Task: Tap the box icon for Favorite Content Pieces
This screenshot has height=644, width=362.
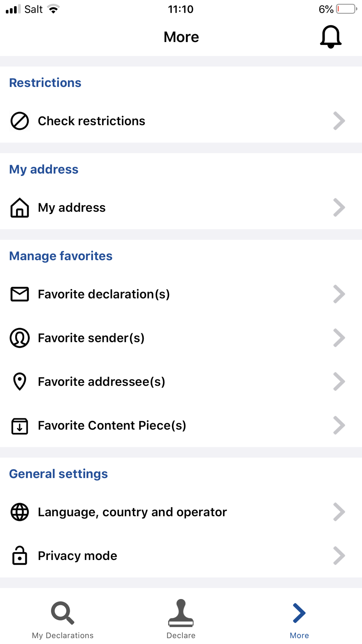Action: point(20,426)
